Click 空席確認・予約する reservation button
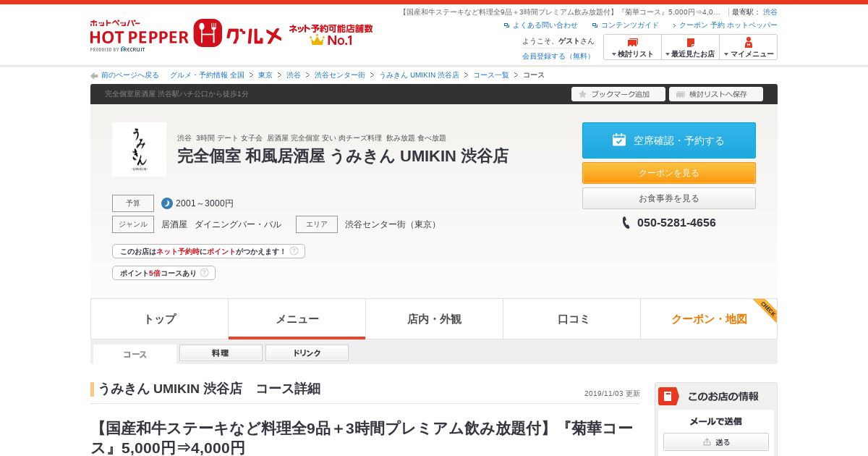Screen dimensions: 868x456 click(x=669, y=140)
